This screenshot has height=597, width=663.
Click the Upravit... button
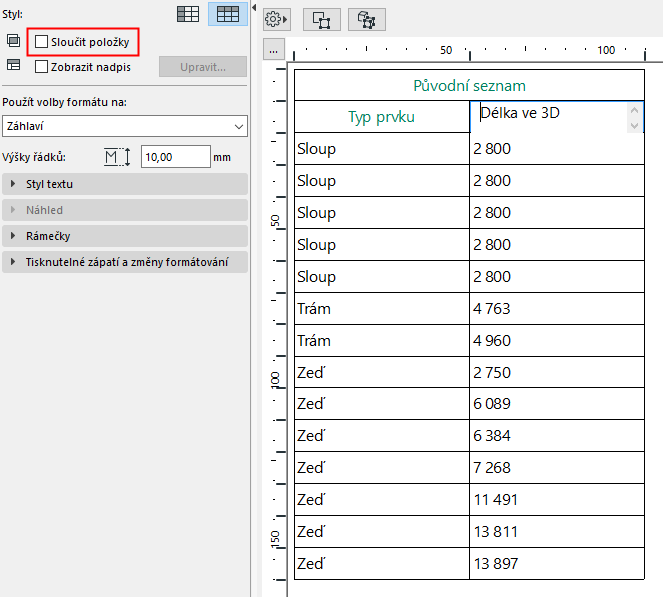203,67
